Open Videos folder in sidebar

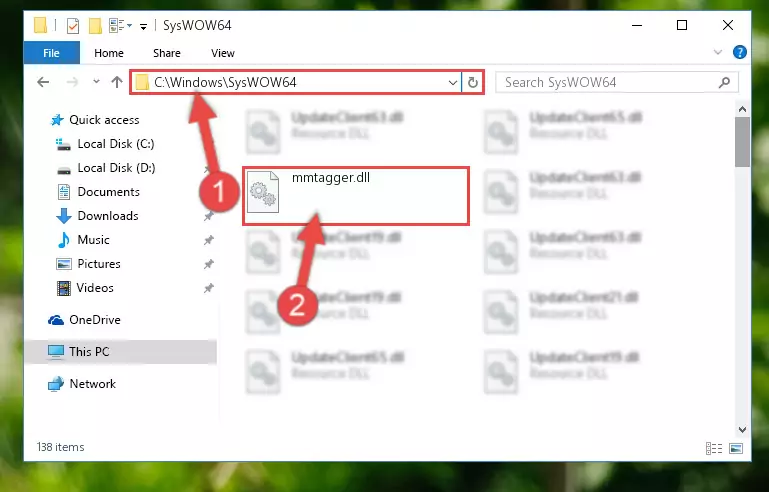coord(95,288)
